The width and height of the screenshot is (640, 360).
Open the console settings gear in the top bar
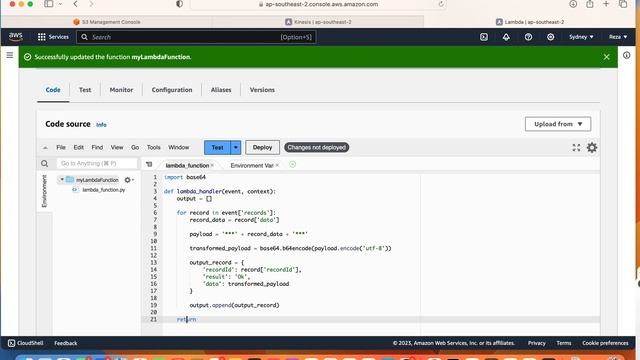click(x=551, y=37)
